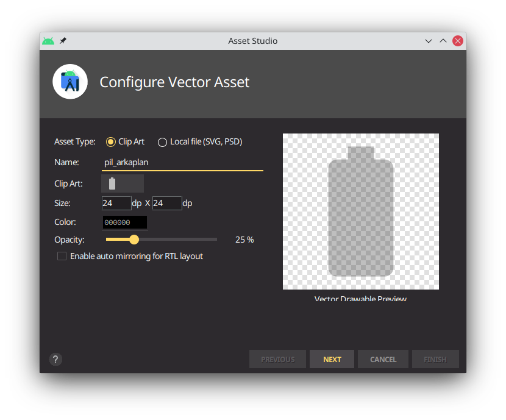This screenshot has height=420, width=506.
Task: Click the pin icon in title bar
Action: [63, 41]
